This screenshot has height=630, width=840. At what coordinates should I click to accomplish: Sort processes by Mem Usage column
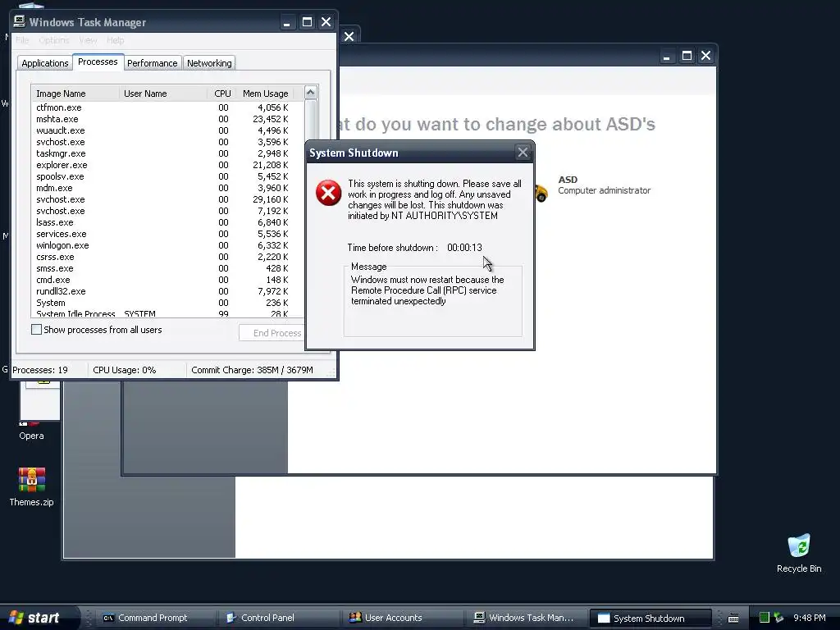(x=265, y=94)
